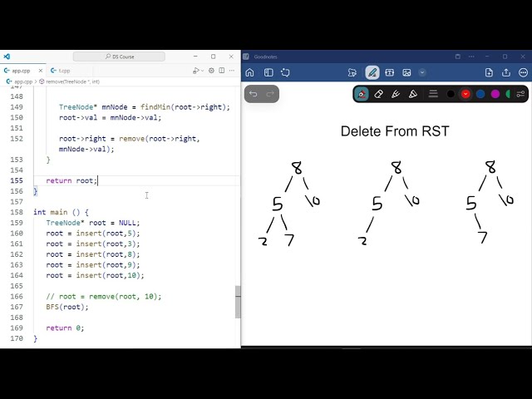Click 'TreeNode* root = NULL;' line
This screenshot has height=399, width=532.
pyautogui.click(x=93, y=223)
